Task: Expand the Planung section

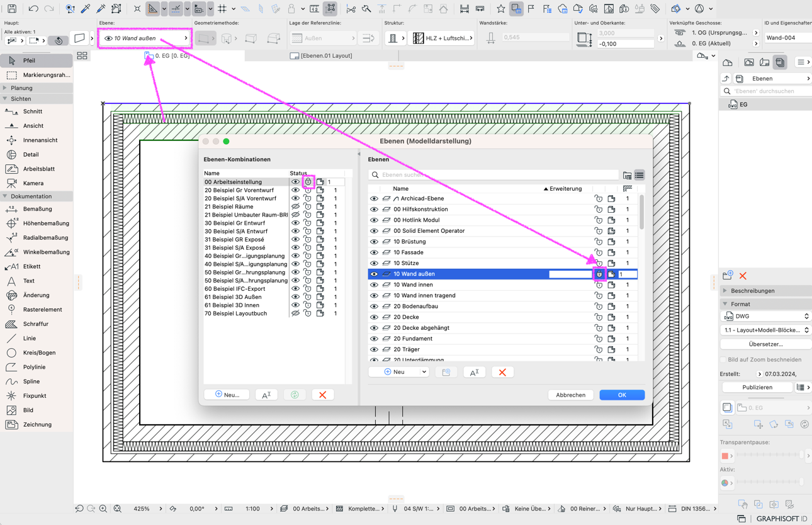Action: point(5,88)
